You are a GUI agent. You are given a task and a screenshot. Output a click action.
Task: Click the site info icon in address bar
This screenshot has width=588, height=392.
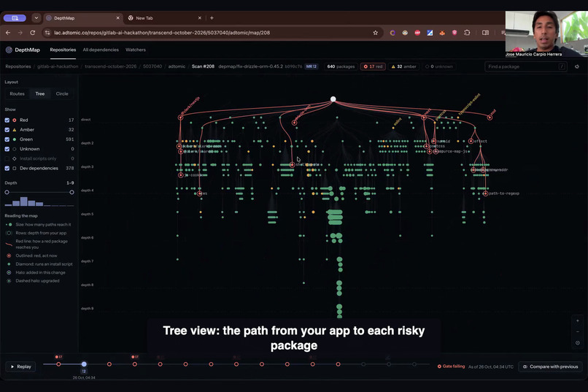click(47, 33)
